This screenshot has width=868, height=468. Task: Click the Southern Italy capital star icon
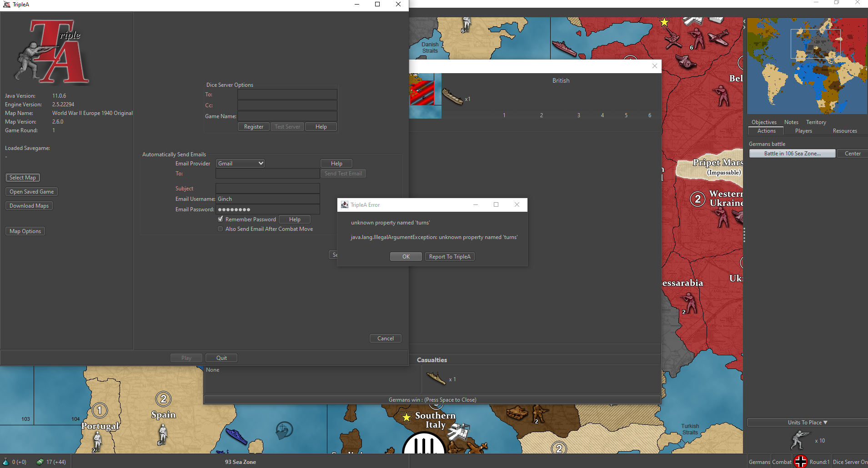tap(406, 417)
